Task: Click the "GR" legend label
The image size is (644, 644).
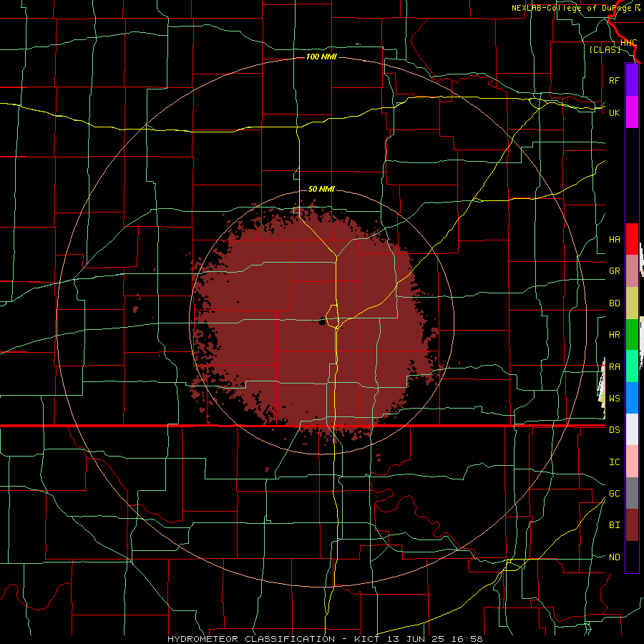Action: (614, 271)
